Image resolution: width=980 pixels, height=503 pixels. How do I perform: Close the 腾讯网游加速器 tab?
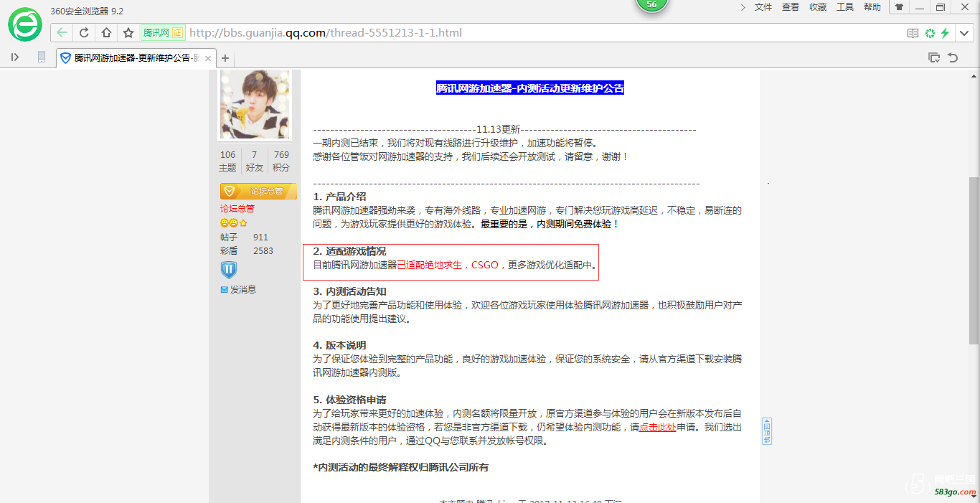pyautogui.click(x=208, y=58)
